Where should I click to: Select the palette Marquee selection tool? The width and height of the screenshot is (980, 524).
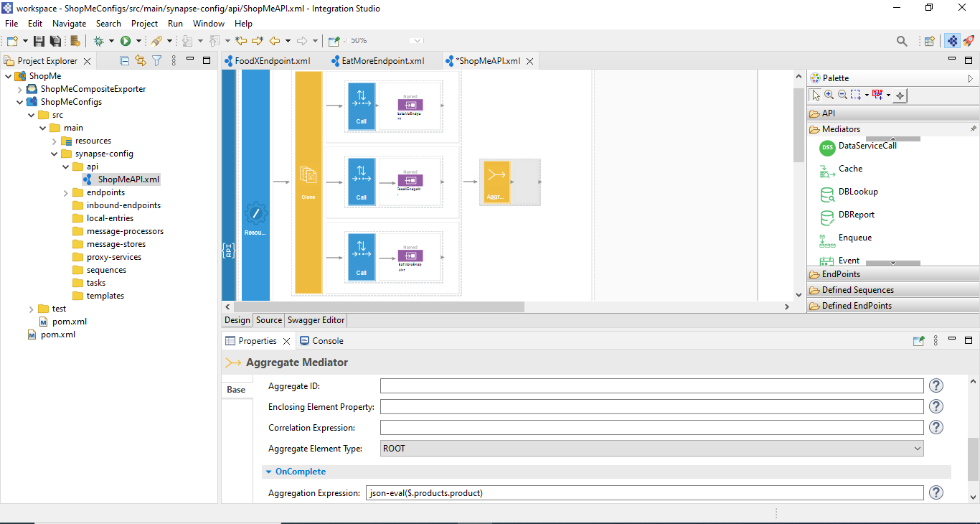[x=856, y=95]
